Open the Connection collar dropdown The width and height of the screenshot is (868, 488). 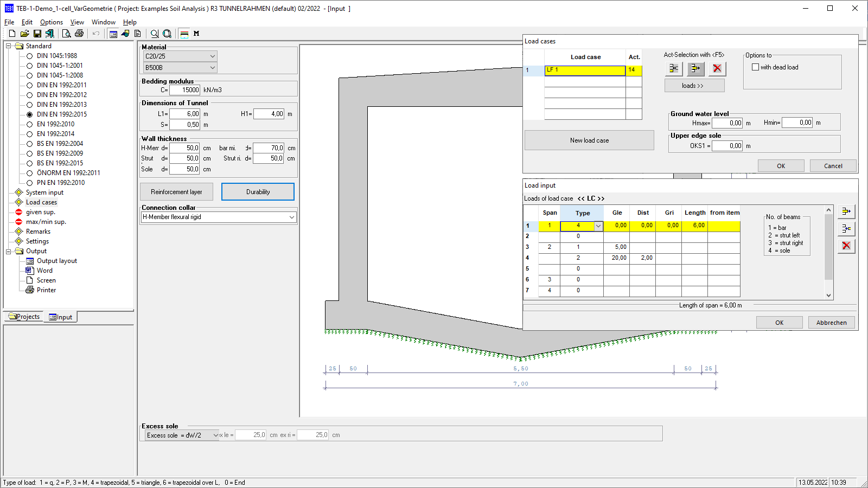[x=219, y=217]
